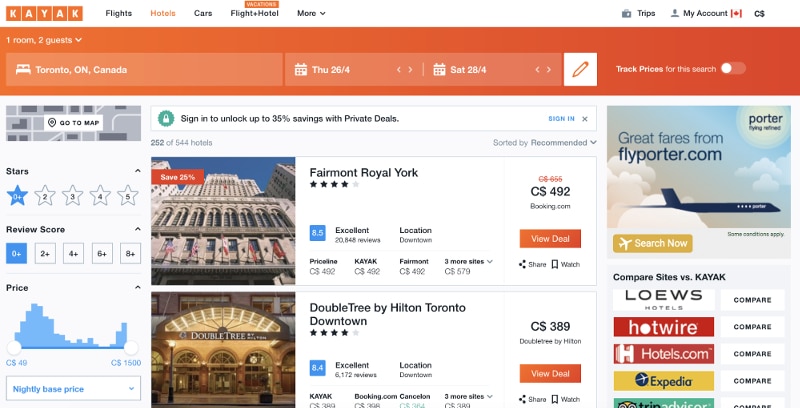This screenshot has height=408, width=800.
Task: Click the Go To Map pin
Action: (52, 123)
